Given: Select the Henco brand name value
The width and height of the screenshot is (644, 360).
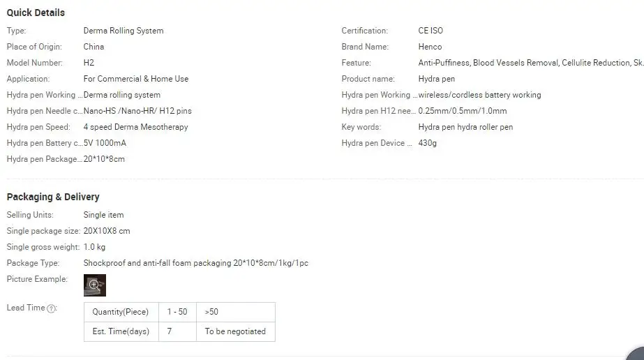Looking at the screenshot, I should [430, 47].
